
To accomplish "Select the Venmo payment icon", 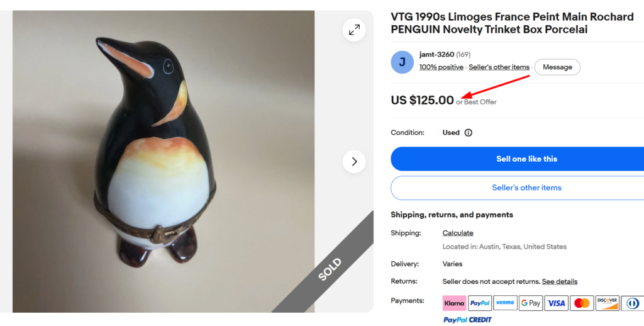I will 505,303.
